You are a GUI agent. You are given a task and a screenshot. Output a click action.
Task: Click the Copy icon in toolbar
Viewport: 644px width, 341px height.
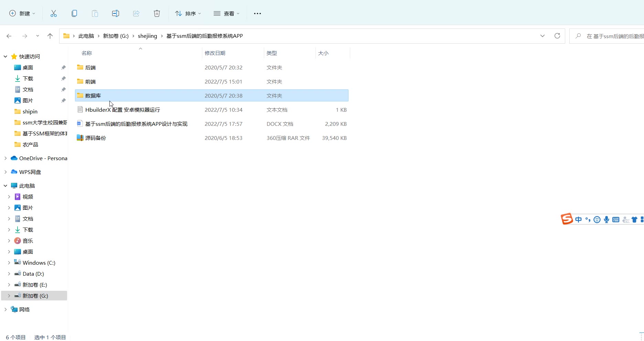pos(74,13)
